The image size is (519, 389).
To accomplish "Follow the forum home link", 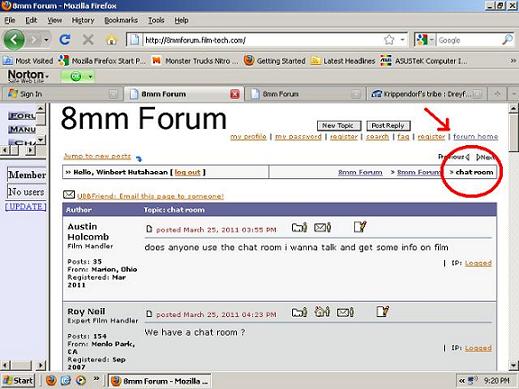I will click(475, 137).
